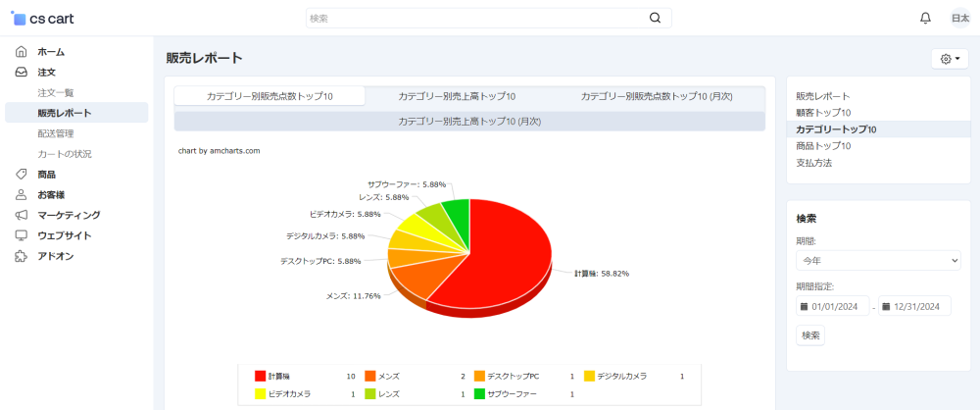
Task: Click the chart by amcharts.com link
Action: click(x=219, y=151)
